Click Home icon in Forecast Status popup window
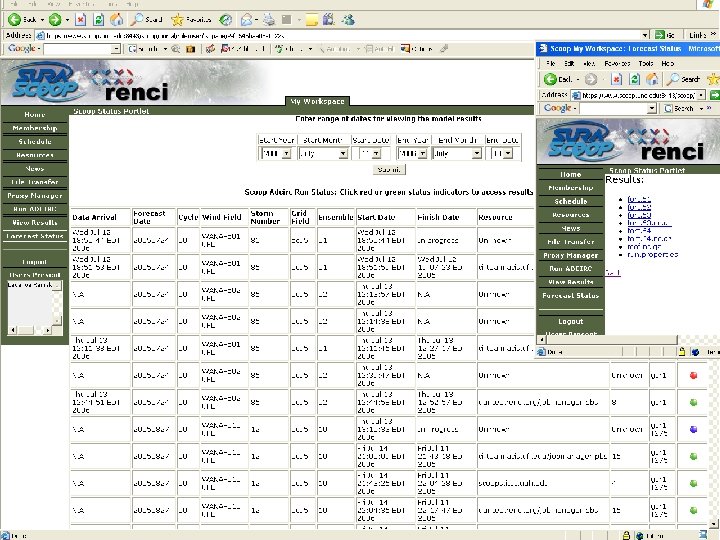 [652, 79]
